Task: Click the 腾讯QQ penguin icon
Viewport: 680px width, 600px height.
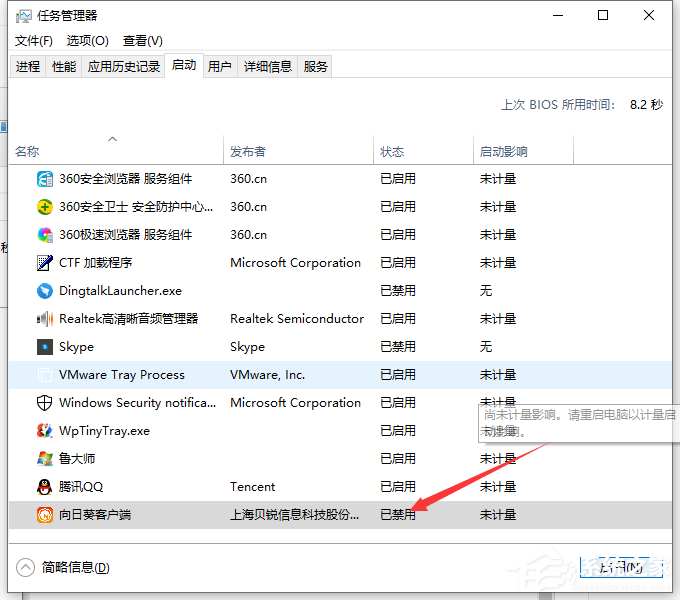Action: (x=45, y=487)
